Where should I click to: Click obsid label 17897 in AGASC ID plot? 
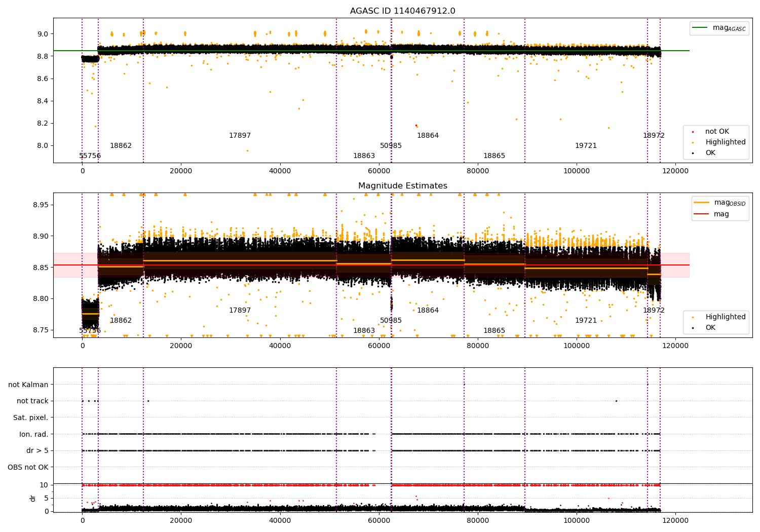click(240, 136)
